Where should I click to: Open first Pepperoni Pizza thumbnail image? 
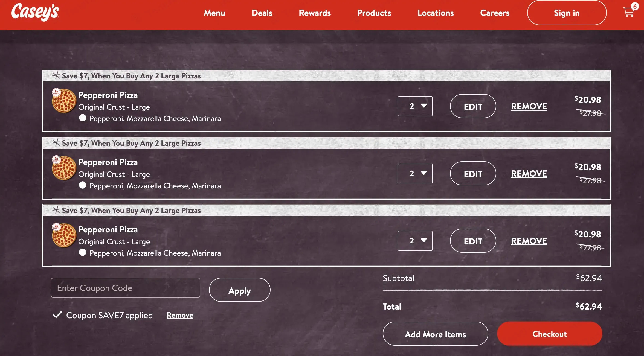click(x=64, y=101)
